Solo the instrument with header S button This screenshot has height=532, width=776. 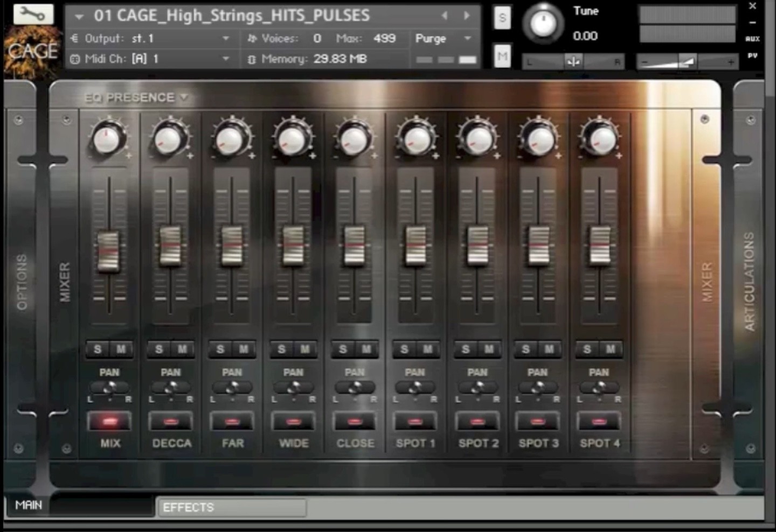[x=502, y=18]
